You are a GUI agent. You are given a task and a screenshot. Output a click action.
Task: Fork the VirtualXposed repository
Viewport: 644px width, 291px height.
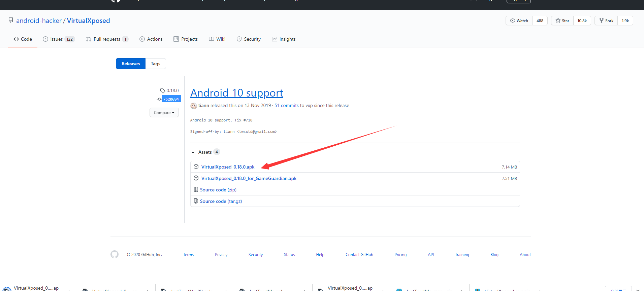tap(606, 21)
